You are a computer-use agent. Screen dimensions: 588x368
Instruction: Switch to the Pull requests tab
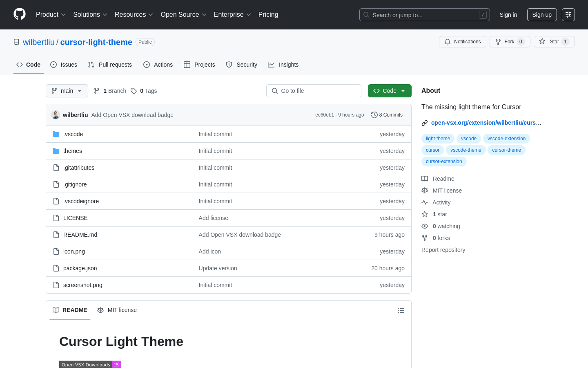[x=110, y=65]
